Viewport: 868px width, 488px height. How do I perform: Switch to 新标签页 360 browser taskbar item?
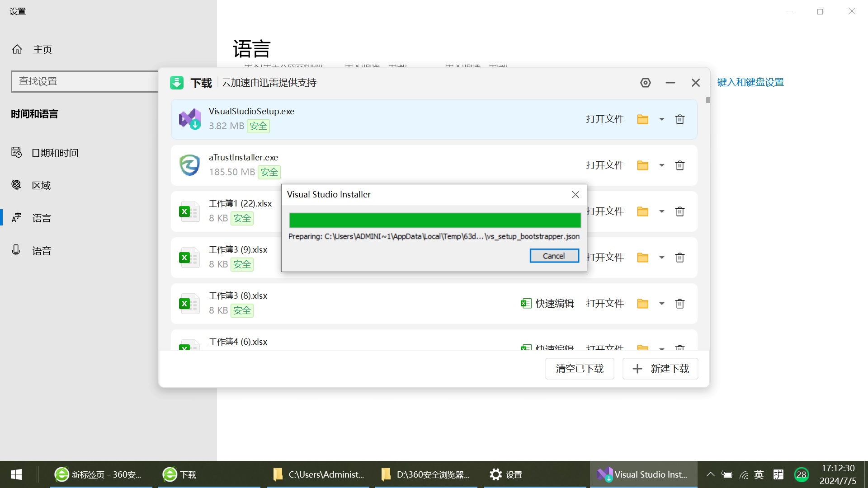tap(101, 474)
